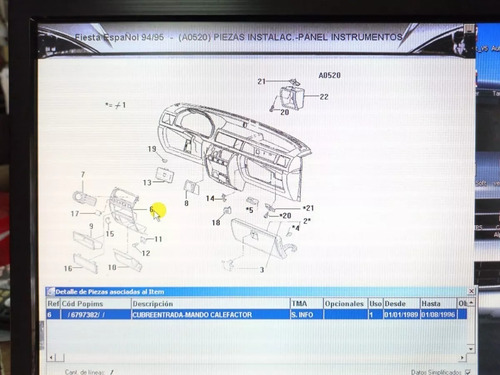500x375 pixels.
Task: Toggle the 'Datos Simplificados' checkbox
Action: tap(468, 372)
